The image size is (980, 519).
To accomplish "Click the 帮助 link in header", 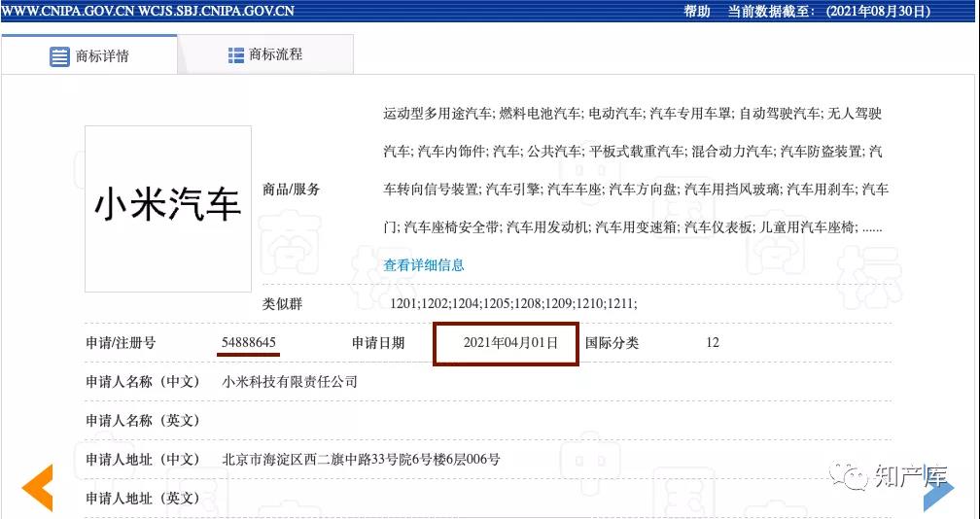I will [x=696, y=12].
